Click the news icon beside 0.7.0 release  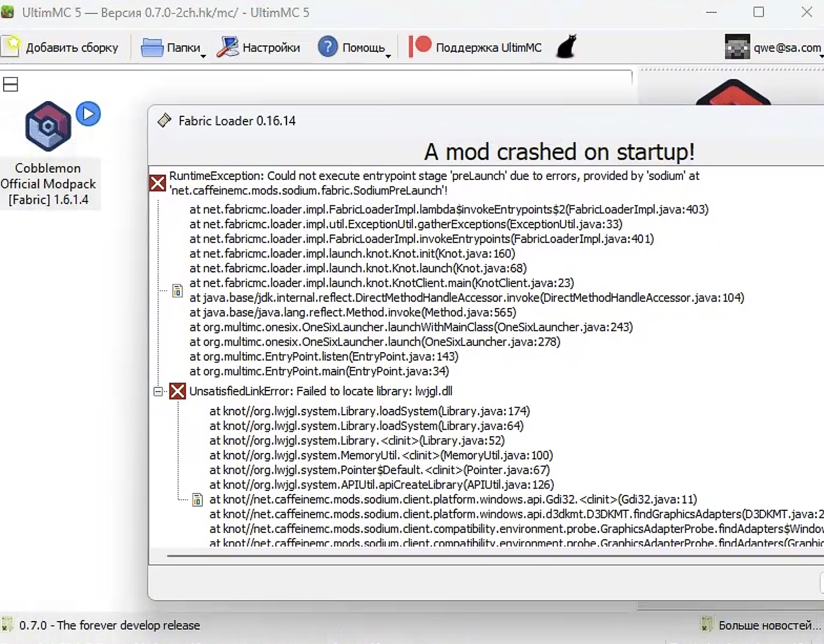[x=7, y=625]
